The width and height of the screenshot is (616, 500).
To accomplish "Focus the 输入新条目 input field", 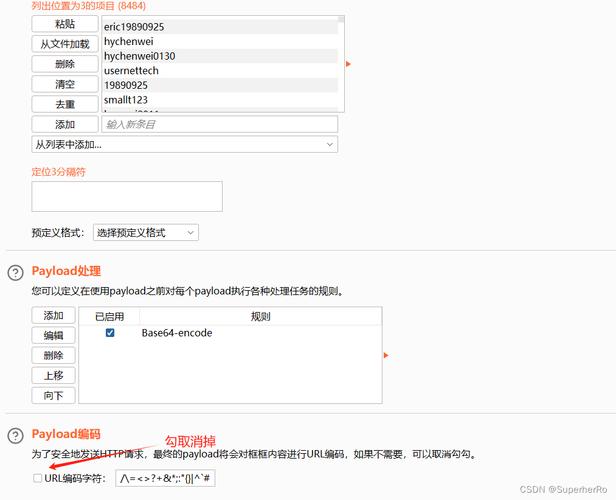I will (x=220, y=124).
